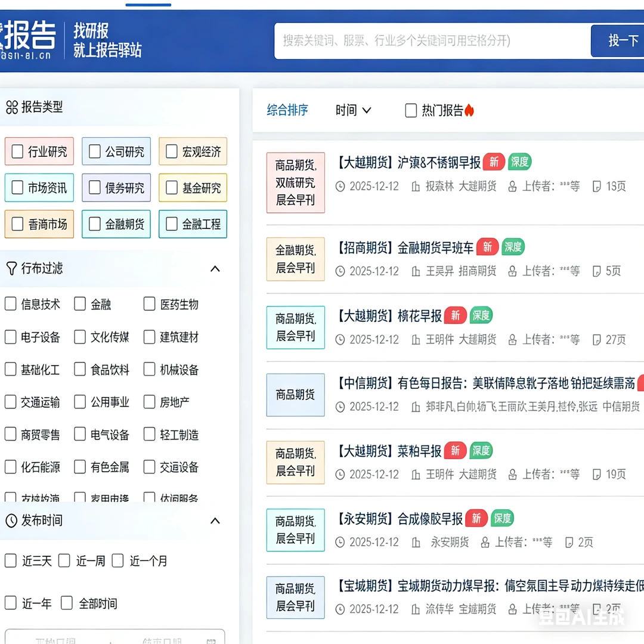This screenshot has width=644, height=644.
Task: Open the 时间 sorting dropdown
Action: pos(353,110)
